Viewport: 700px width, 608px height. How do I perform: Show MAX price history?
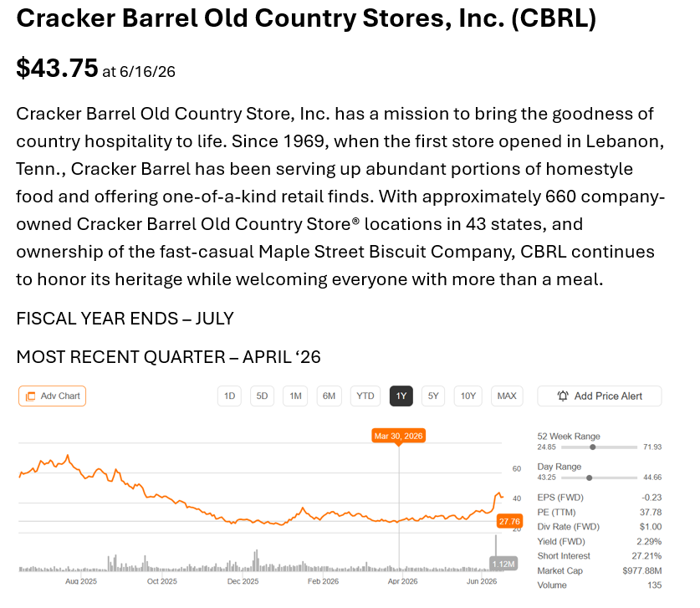coord(507,396)
